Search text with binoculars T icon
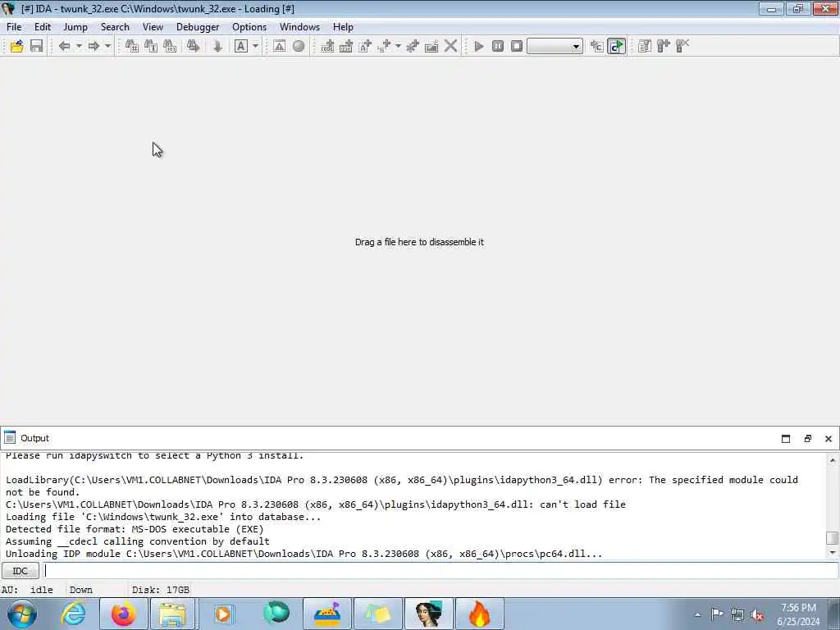840x630 pixels. (151, 46)
